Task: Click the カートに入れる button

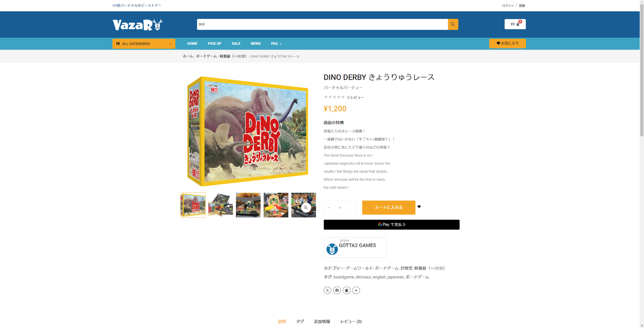Action: tap(388, 207)
